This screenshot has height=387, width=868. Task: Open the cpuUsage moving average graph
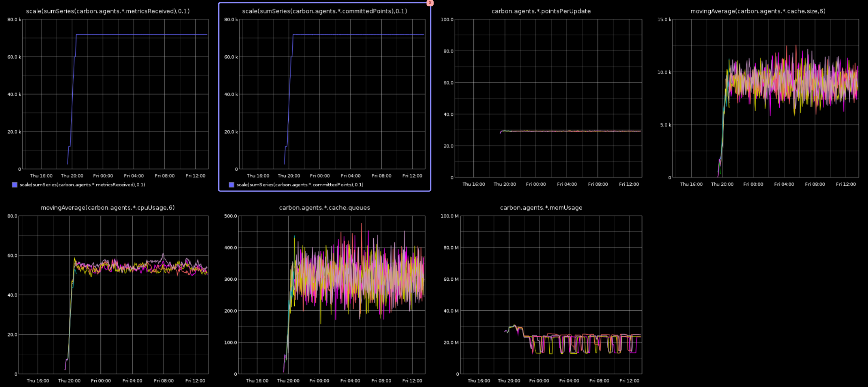(x=109, y=292)
